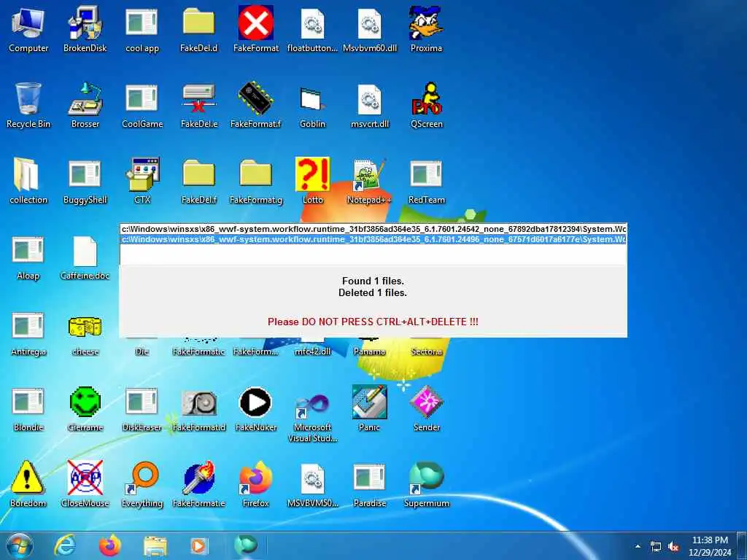
Task: Click the CTX desktop icon
Action: (142, 181)
